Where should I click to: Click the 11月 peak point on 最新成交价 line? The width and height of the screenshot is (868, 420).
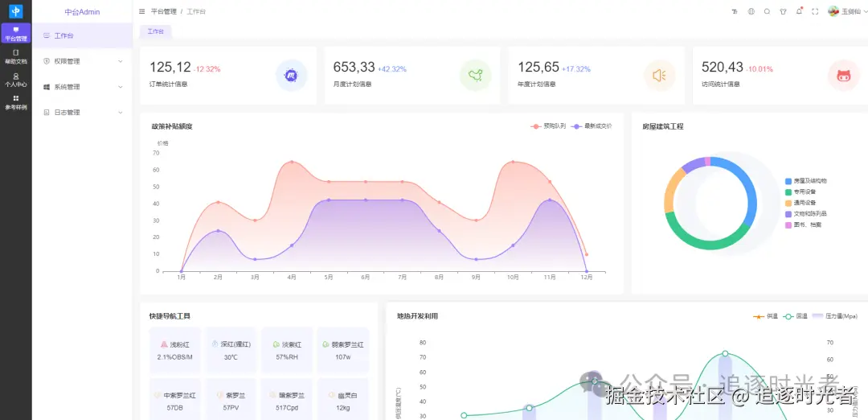click(550, 200)
